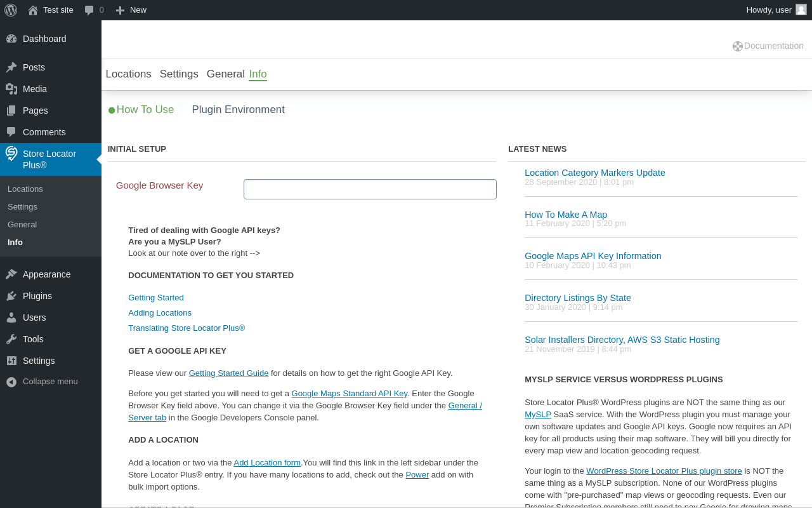This screenshot has height=508, width=812.
Task: Open Location Category Markers Update news
Action: (595, 173)
